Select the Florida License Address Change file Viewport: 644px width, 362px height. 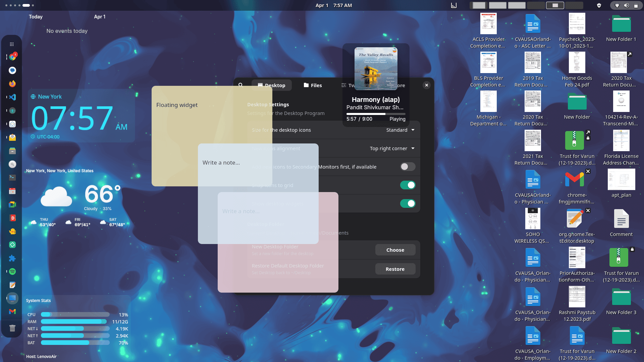point(621,148)
